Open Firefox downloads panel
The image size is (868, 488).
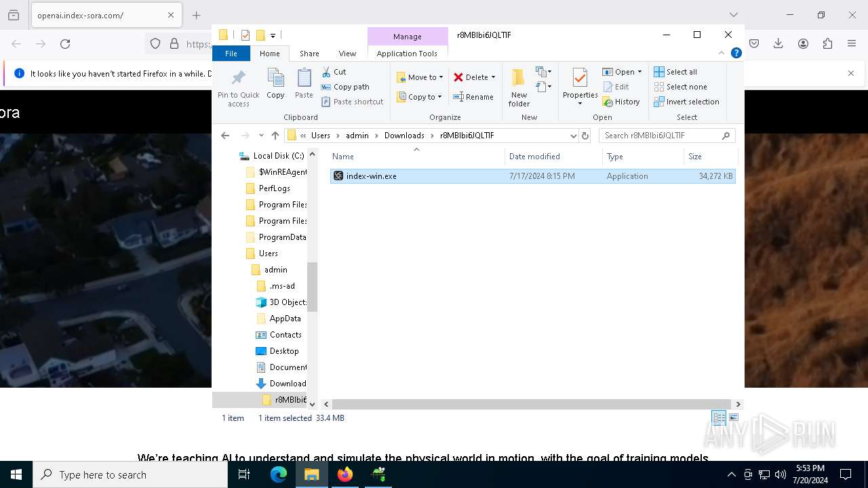[x=778, y=44]
